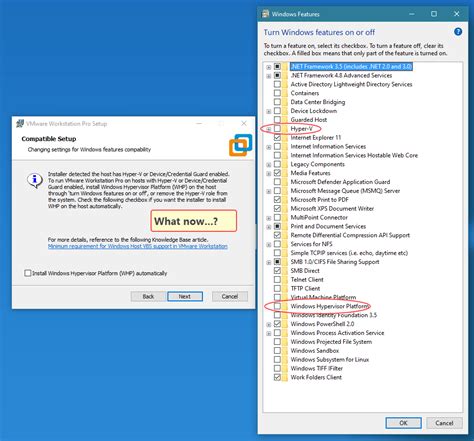The image size is (474, 441).
Task: Expand Print and Document Services node
Action: [x=269, y=227]
